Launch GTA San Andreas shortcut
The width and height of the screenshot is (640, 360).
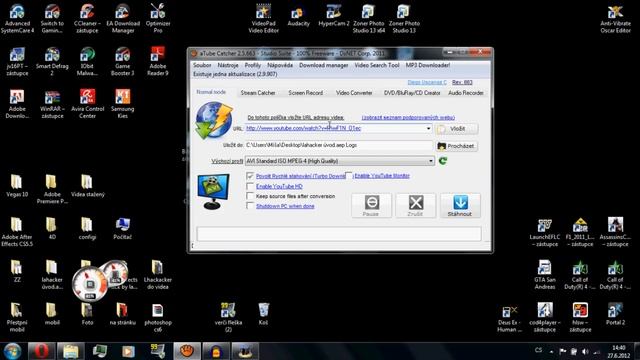pyautogui.click(x=545, y=274)
